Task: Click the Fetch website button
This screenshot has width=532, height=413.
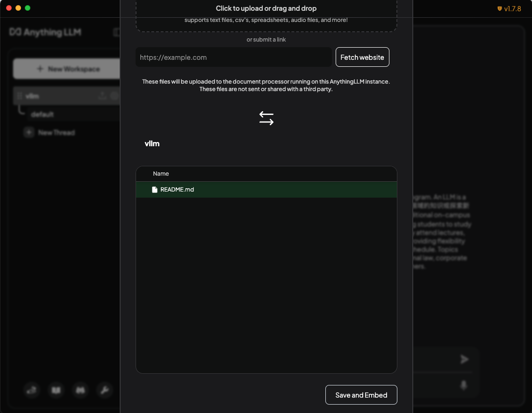Action: point(362,57)
